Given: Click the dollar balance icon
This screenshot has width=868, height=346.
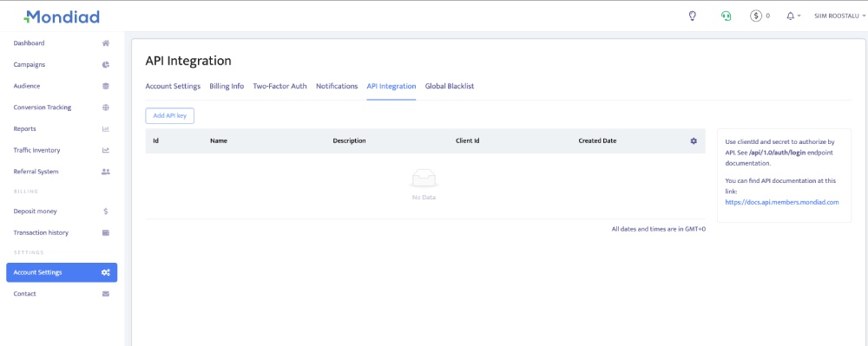Looking at the screenshot, I should click(756, 16).
